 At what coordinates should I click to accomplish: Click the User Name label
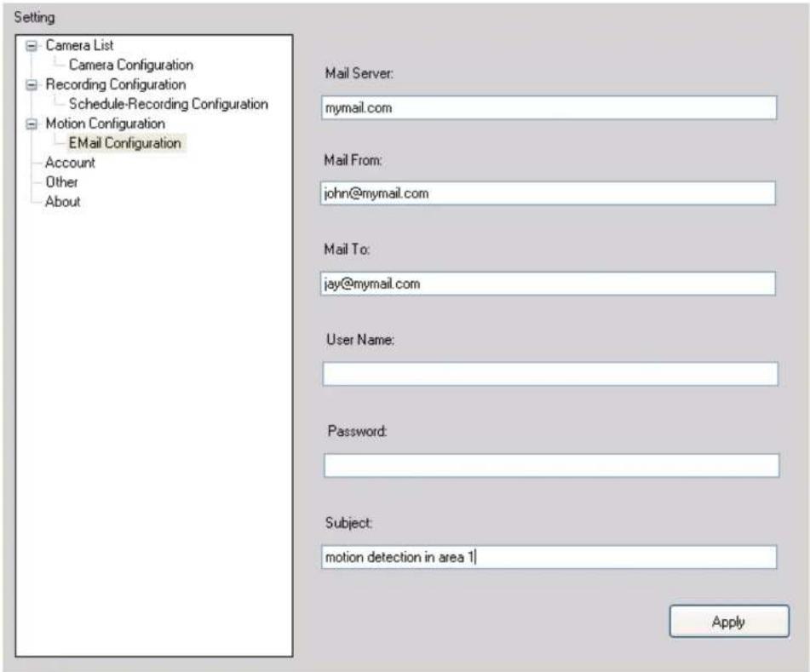pyautogui.click(x=360, y=340)
